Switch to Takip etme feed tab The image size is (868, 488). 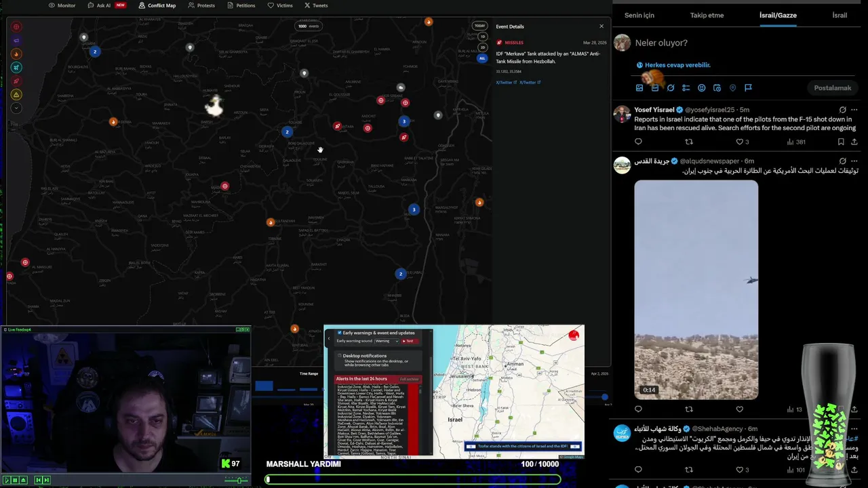click(x=707, y=16)
